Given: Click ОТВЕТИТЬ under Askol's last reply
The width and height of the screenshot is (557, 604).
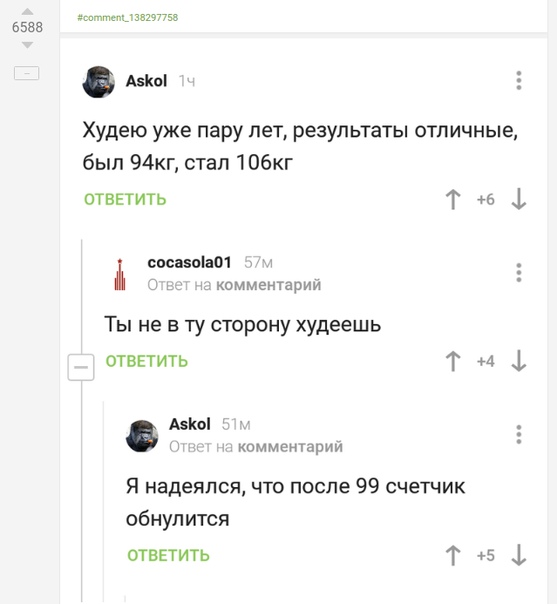Looking at the screenshot, I should pyautogui.click(x=168, y=555).
